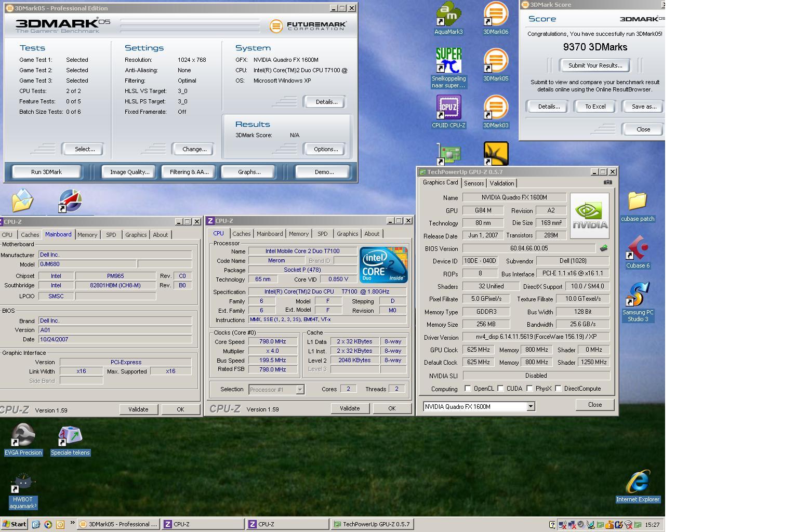Click Options... in the Results section
Screen dimensions: 795x532
326,149
